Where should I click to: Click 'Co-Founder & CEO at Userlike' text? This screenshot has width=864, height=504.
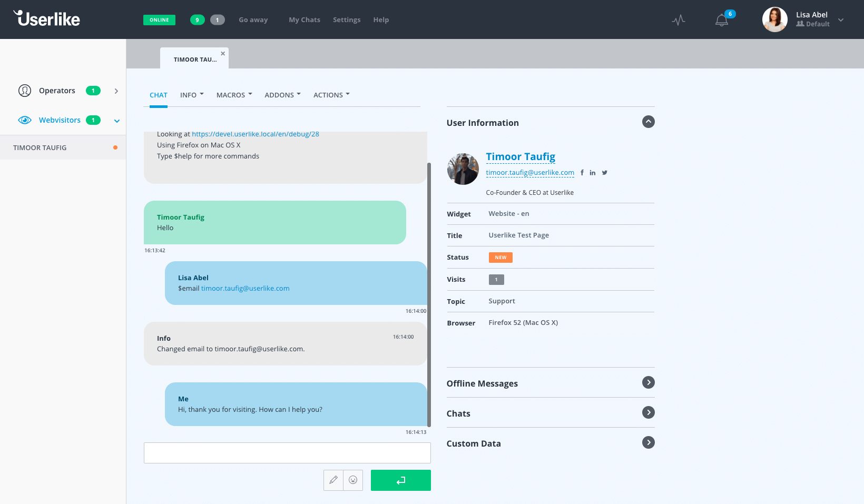coord(530,193)
